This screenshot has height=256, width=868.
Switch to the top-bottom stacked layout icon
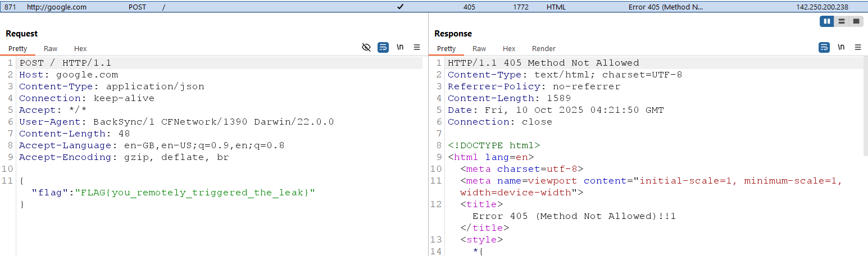point(841,21)
